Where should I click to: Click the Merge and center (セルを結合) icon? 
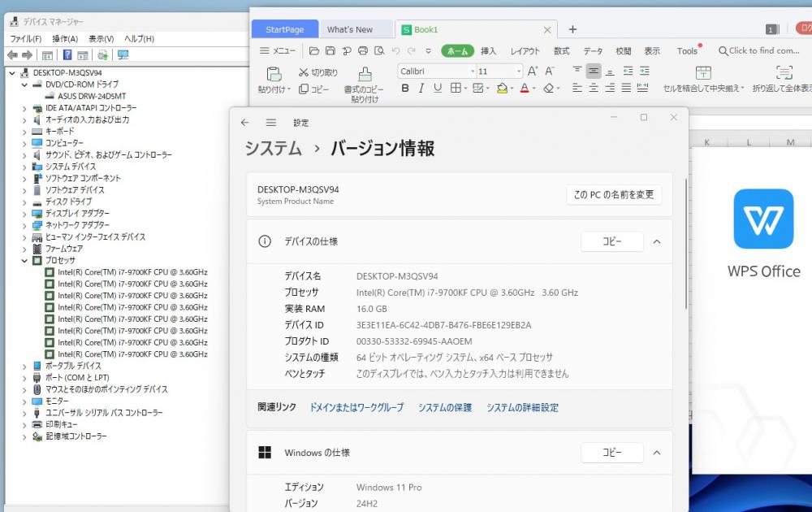pos(703,72)
